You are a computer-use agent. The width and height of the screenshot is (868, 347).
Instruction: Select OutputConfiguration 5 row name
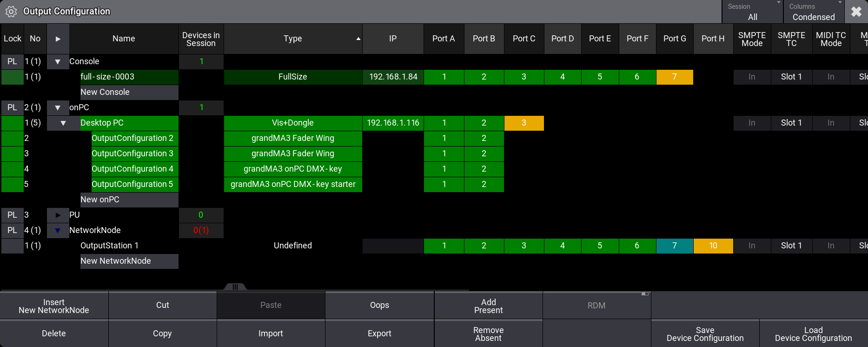(135, 184)
